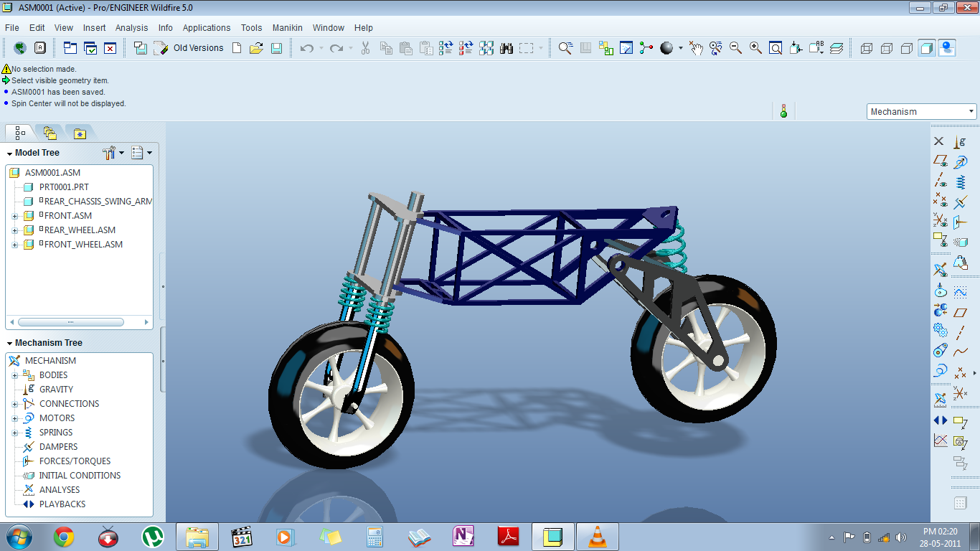Screen dimensions: 980x551
Task: Click the Undo arrow icon
Action: click(307, 48)
